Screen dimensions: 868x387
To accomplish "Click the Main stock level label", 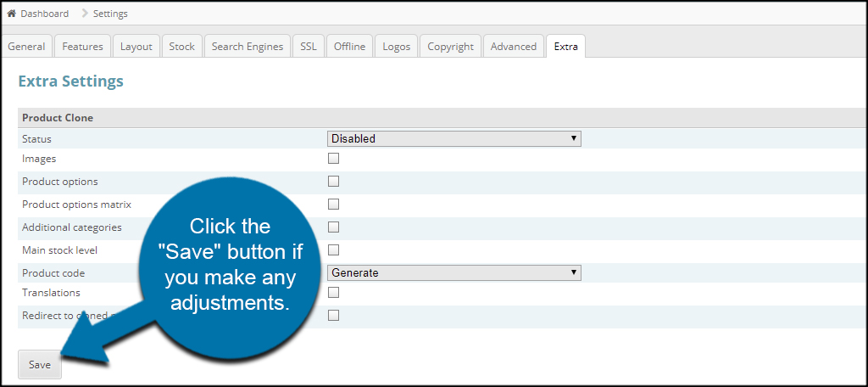I will coord(60,250).
